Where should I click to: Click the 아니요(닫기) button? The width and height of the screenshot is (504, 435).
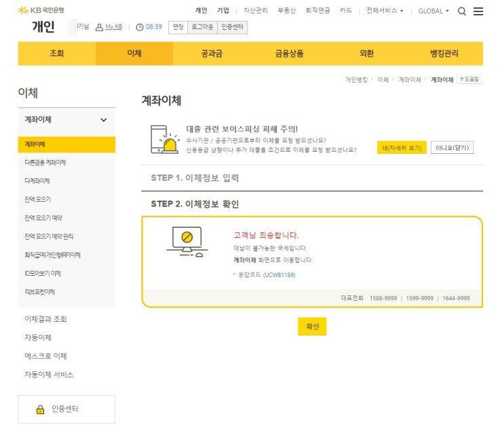(x=452, y=148)
